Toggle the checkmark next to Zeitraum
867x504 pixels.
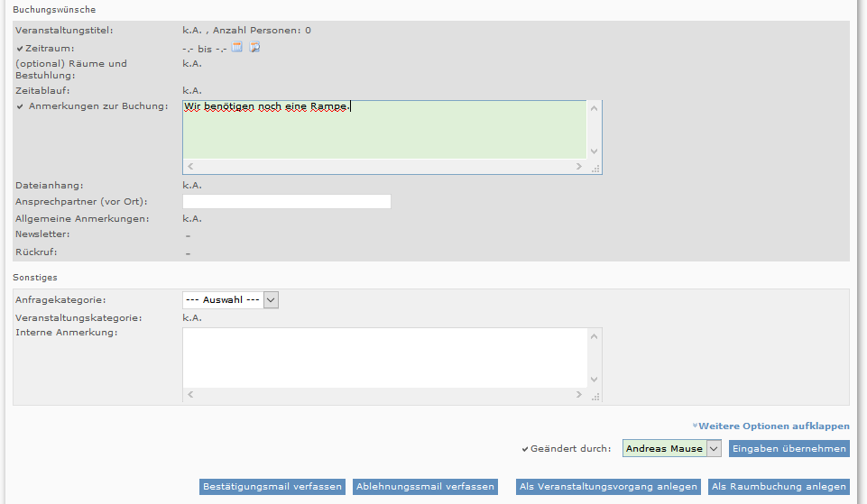(x=20, y=49)
